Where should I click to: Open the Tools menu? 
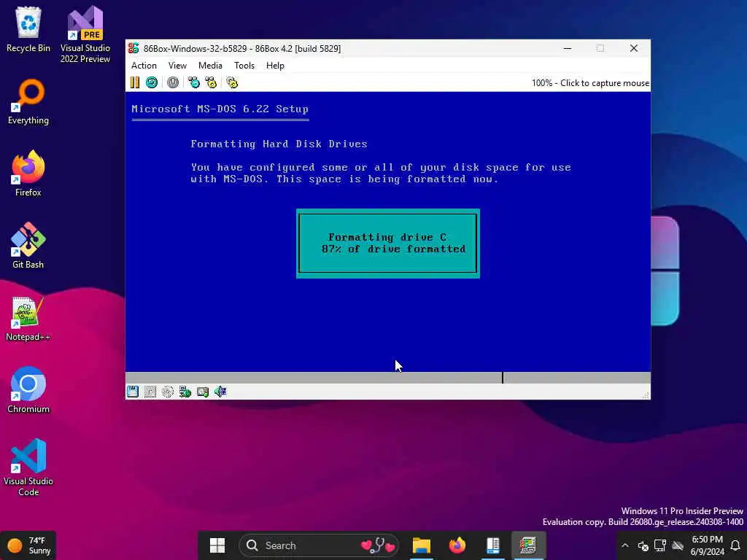[x=244, y=66]
